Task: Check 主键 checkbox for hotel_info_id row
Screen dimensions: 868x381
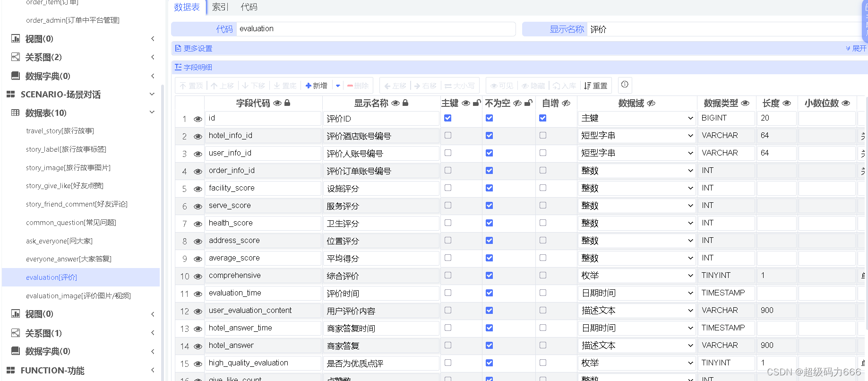Action: [x=448, y=135]
